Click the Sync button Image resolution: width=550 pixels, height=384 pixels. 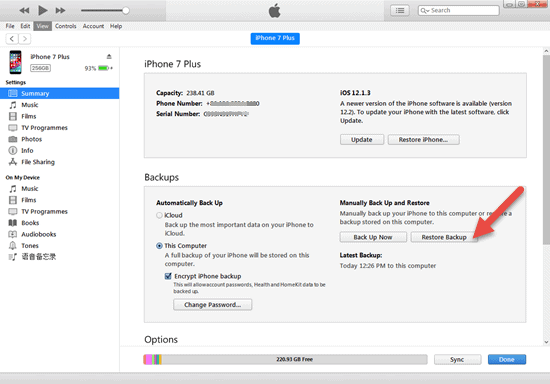click(x=457, y=359)
